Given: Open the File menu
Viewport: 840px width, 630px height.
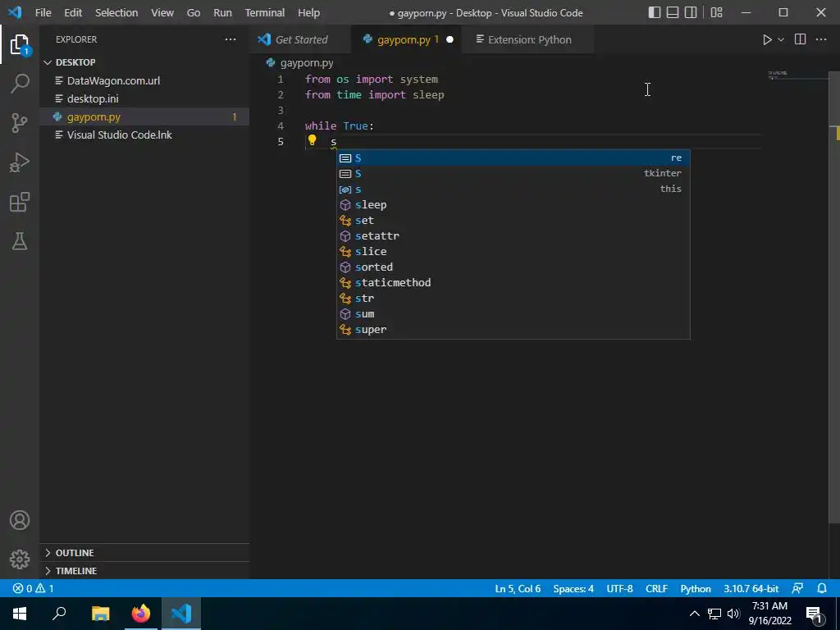Looking at the screenshot, I should tap(43, 12).
